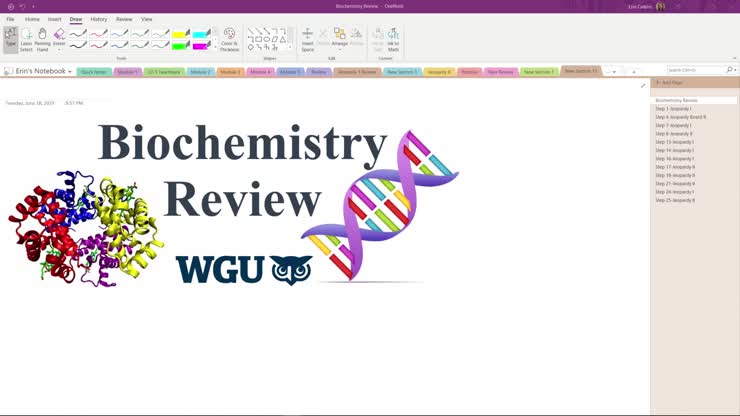Expand page to full view

point(643,85)
